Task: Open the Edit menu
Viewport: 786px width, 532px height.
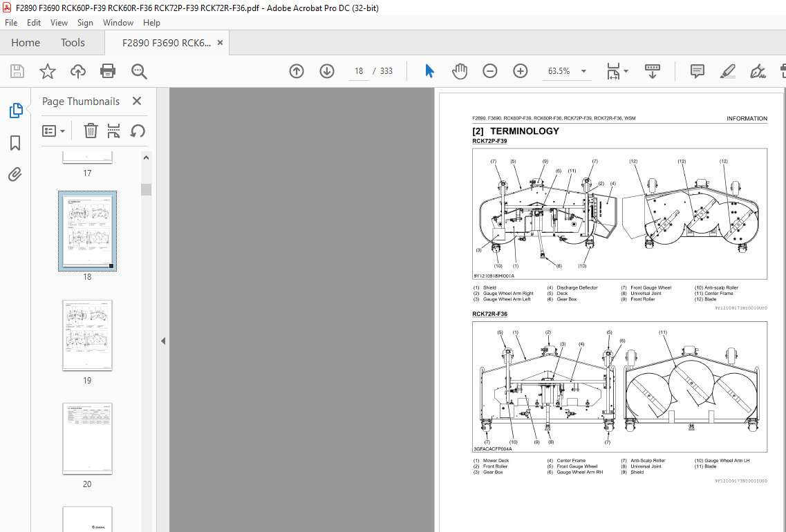Action: [x=34, y=23]
